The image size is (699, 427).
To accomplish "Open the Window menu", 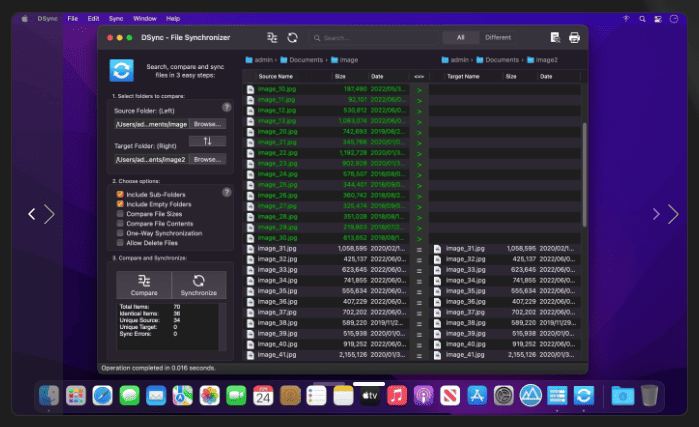I will pyautogui.click(x=145, y=19).
